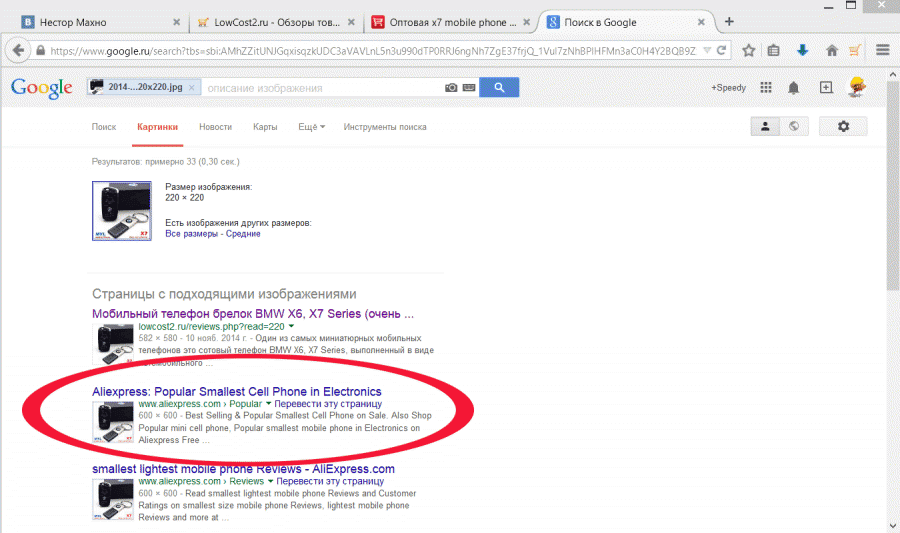Click the Google logo

tap(42, 88)
